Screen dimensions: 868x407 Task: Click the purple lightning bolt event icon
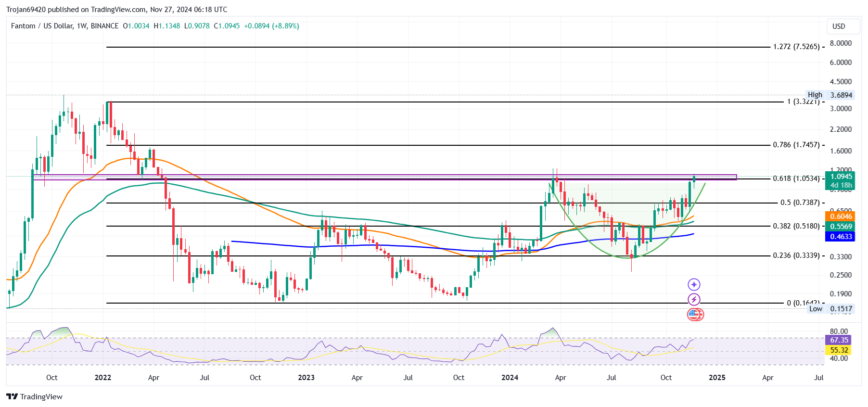694,299
